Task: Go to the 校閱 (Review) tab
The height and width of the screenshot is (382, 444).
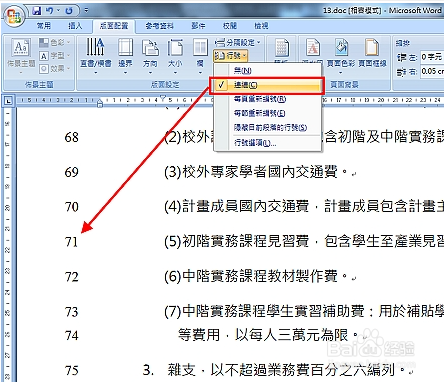Action: tap(230, 26)
